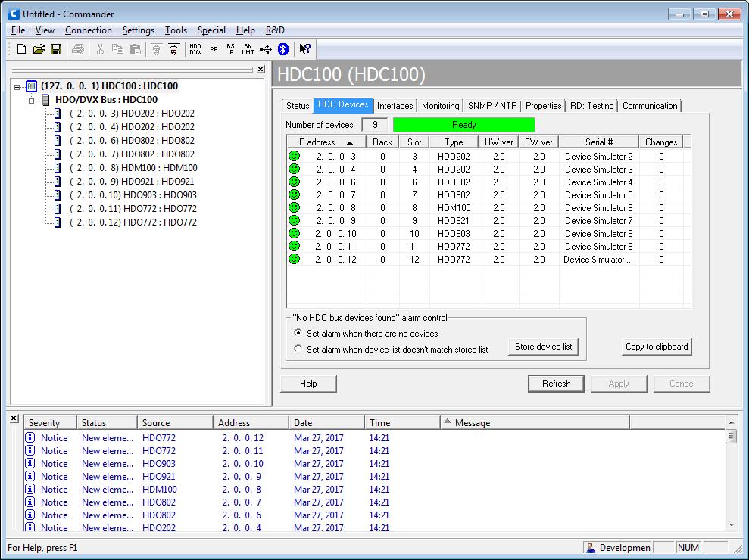Click the grayed-out connector plug icon
Screen dimensions: 749x560
click(156, 48)
